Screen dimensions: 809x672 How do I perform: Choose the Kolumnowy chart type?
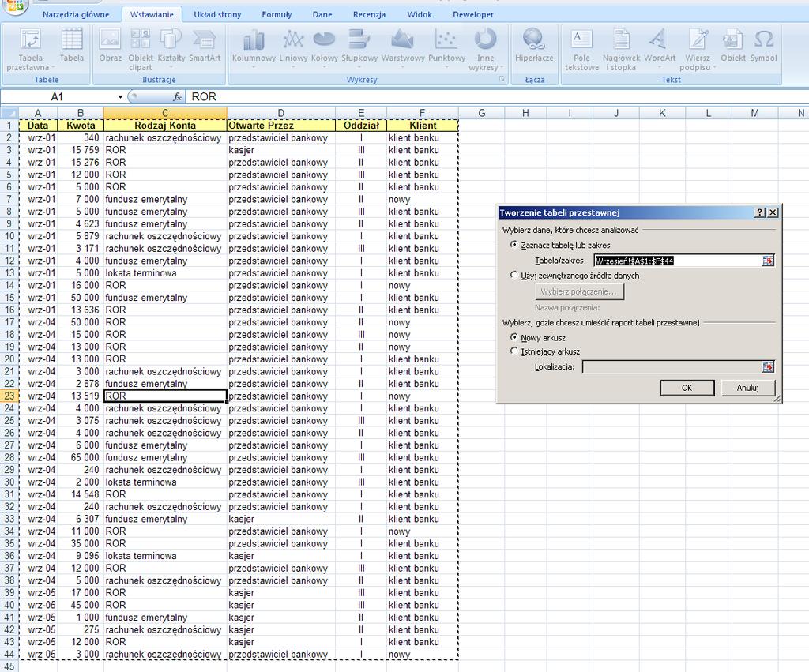pos(254,50)
